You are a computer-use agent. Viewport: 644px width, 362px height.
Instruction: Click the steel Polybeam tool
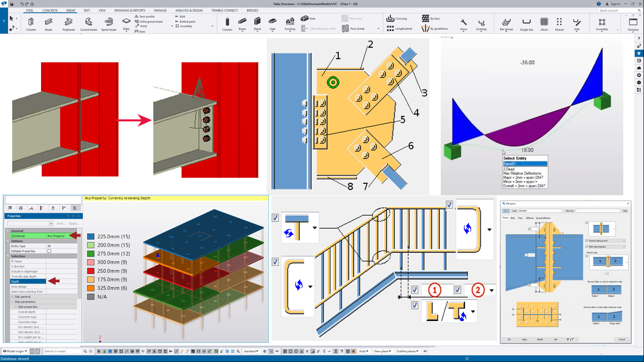pos(68,24)
